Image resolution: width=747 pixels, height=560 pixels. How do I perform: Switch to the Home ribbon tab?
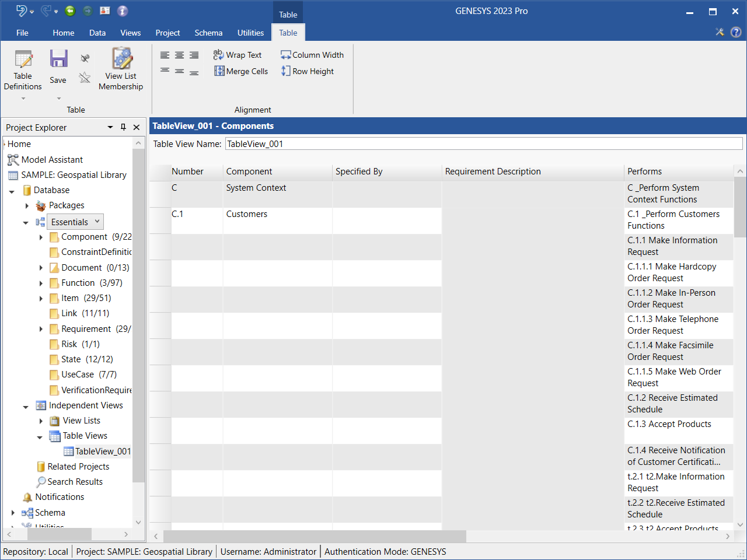tap(64, 33)
